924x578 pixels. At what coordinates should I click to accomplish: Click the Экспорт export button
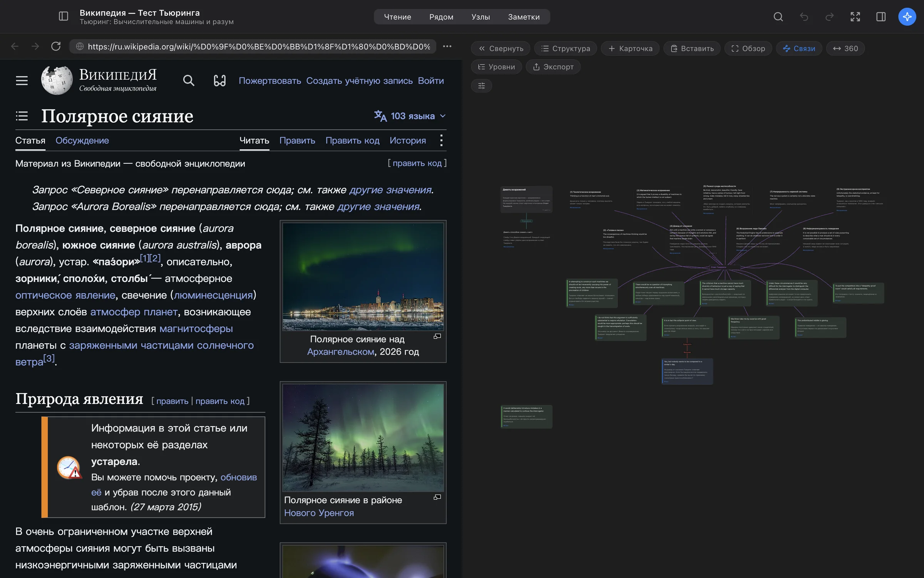pyautogui.click(x=553, y=67)
